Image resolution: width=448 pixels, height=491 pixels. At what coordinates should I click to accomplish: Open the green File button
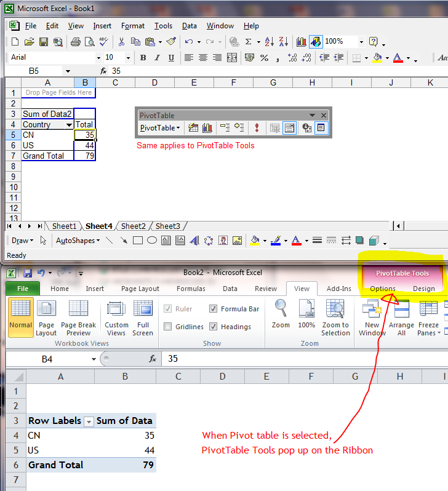[23, 289]
